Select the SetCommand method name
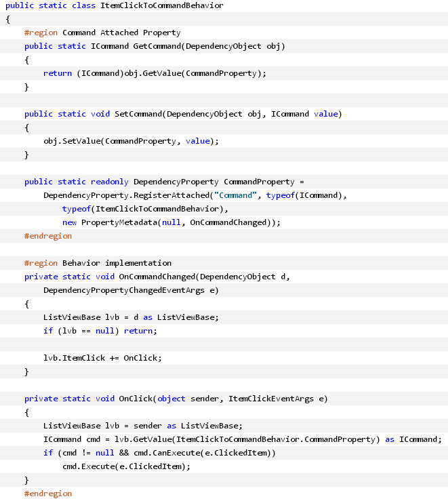448x503 pixels. click(138, 114)
